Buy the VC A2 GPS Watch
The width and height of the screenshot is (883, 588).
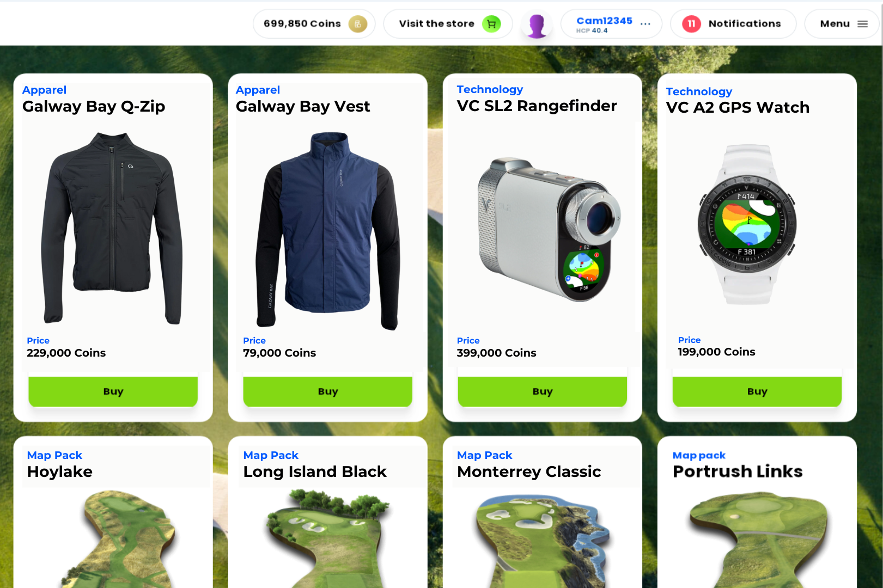(757, 391)
